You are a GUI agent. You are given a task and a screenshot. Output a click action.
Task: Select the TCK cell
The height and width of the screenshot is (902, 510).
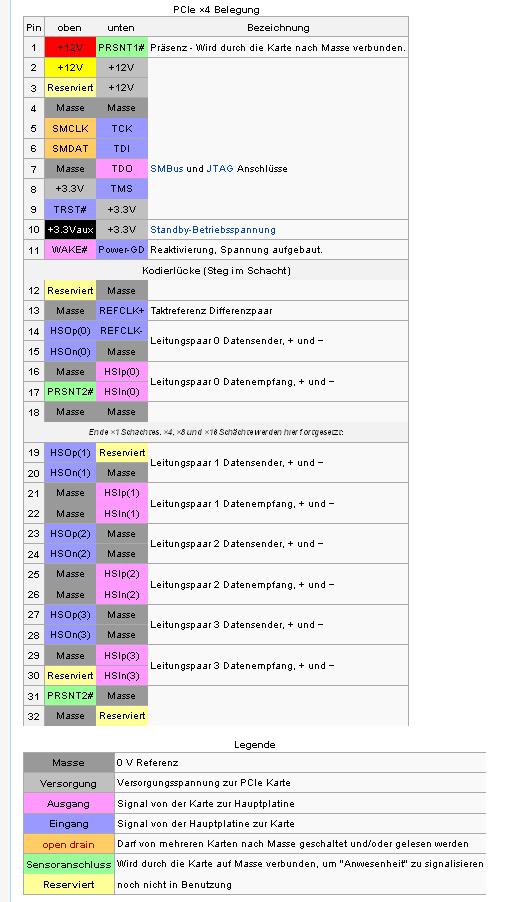[122, 129]
